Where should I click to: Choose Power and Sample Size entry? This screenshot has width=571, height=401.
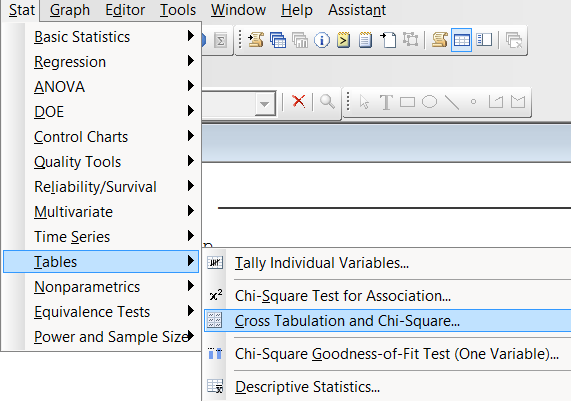(101, 337)
